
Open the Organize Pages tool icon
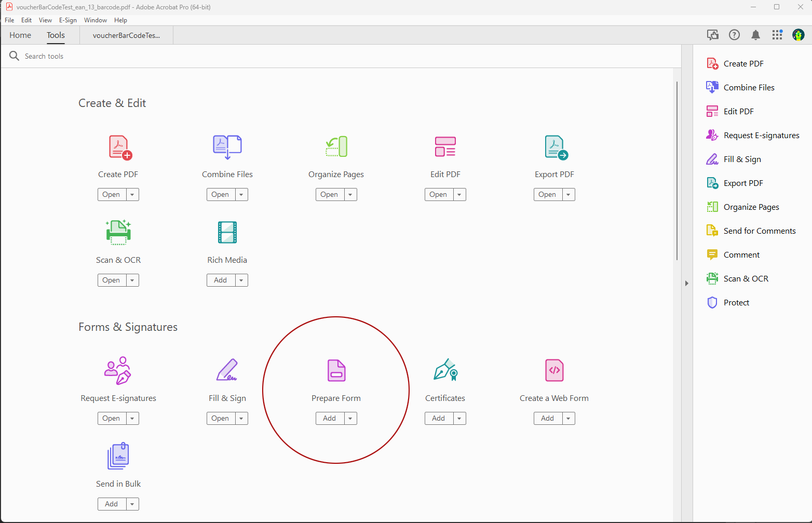pyautogui.click(x=336, y=147)
